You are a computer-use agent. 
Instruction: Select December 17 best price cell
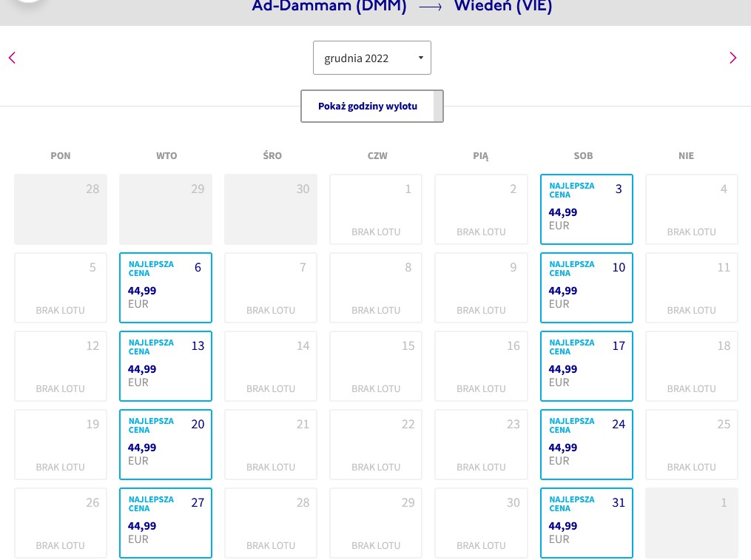tap(587, 366)
